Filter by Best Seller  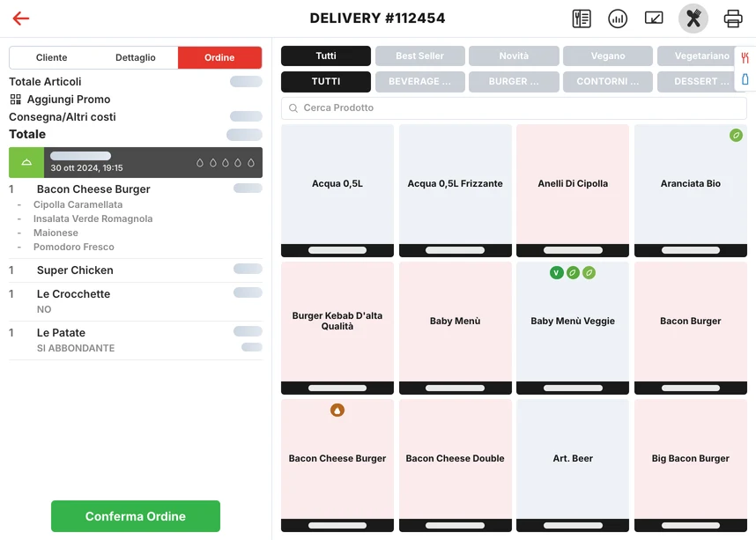(420, 55)
